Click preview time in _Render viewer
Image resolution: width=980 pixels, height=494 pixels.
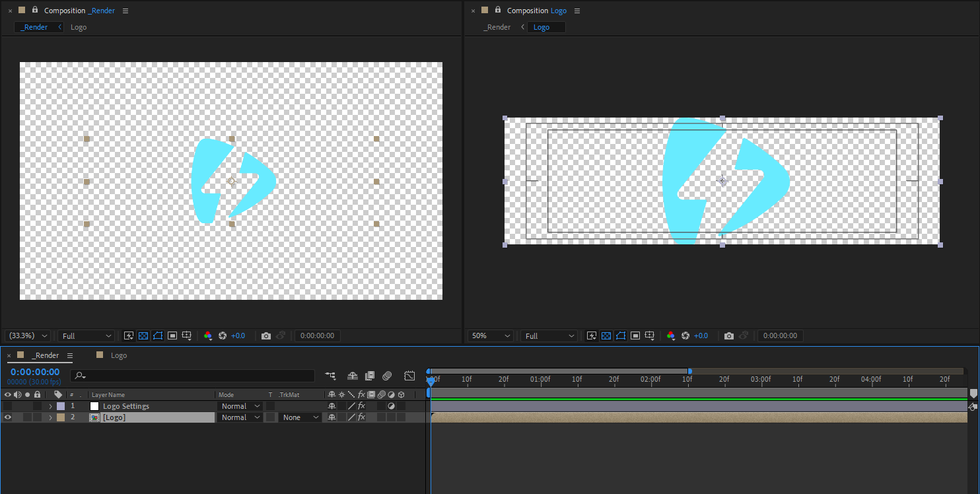click(x=318, y=335)
